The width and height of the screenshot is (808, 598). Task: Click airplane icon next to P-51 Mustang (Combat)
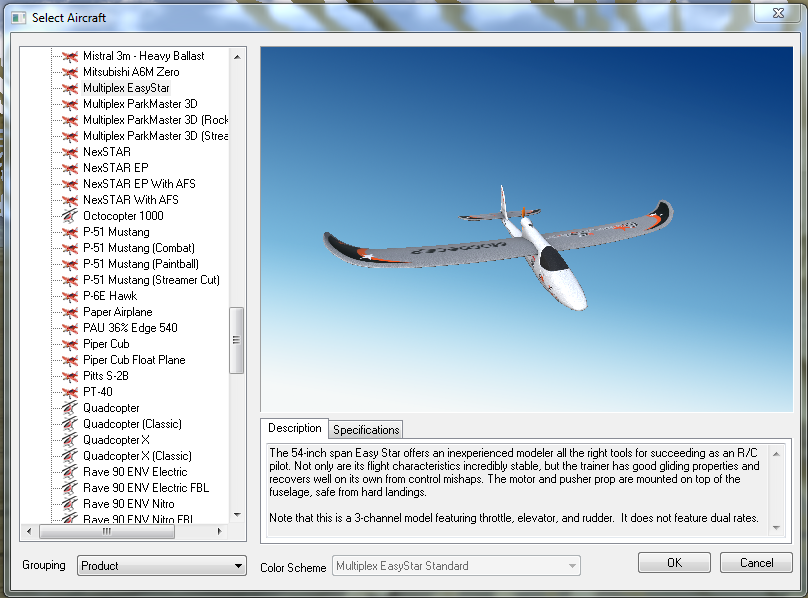pyautogui.click(x=70, y=248)
